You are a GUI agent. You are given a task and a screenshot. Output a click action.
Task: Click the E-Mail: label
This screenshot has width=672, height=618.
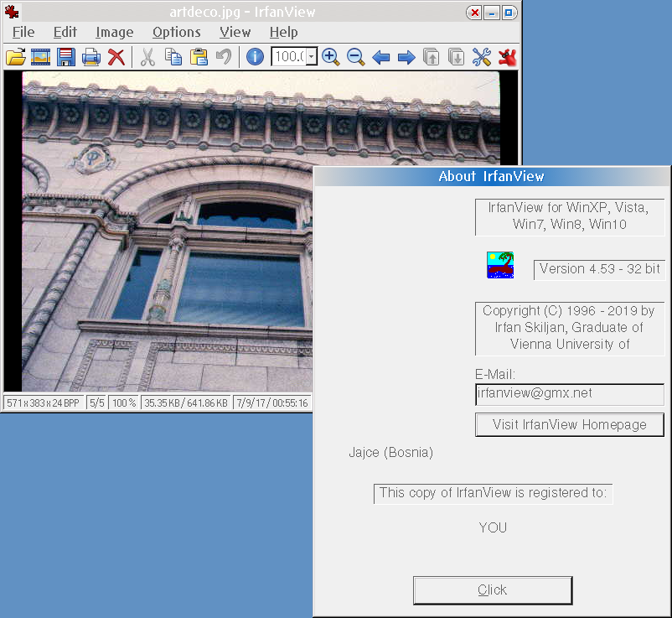coord(495,374)
